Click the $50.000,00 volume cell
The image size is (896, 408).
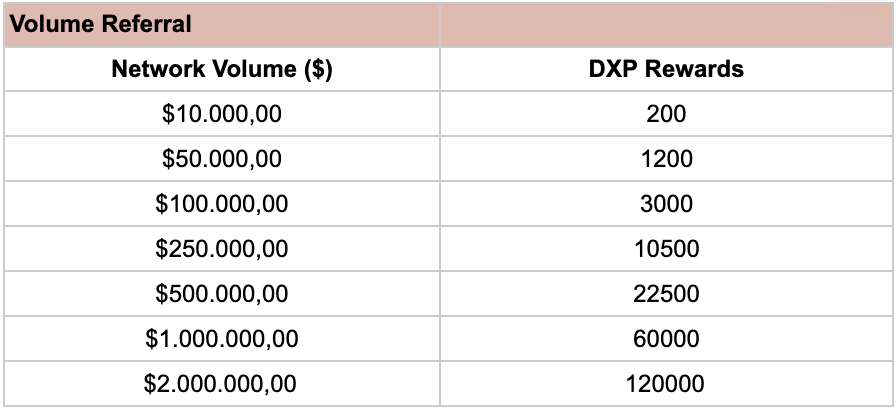[x=222, y=159]
